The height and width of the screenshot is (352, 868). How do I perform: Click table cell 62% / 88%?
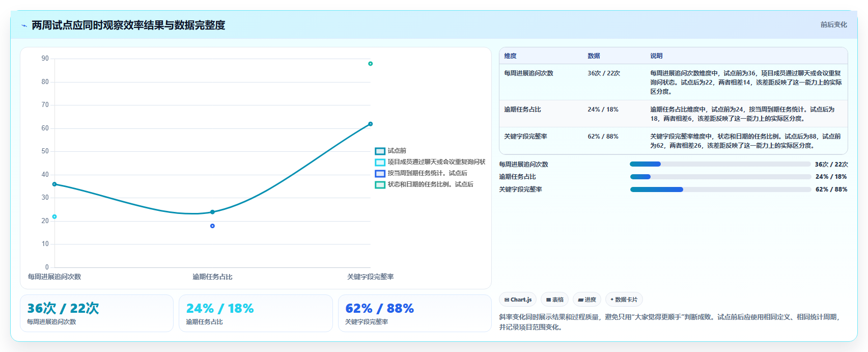pyautogui.click(x=603, y=137)
